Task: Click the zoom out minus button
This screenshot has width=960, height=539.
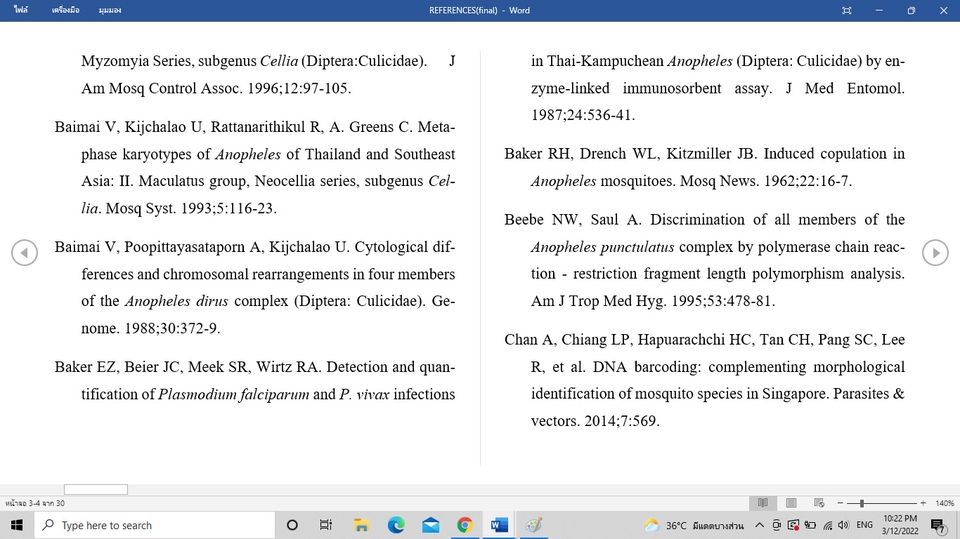Action: (x=840, y=503)
